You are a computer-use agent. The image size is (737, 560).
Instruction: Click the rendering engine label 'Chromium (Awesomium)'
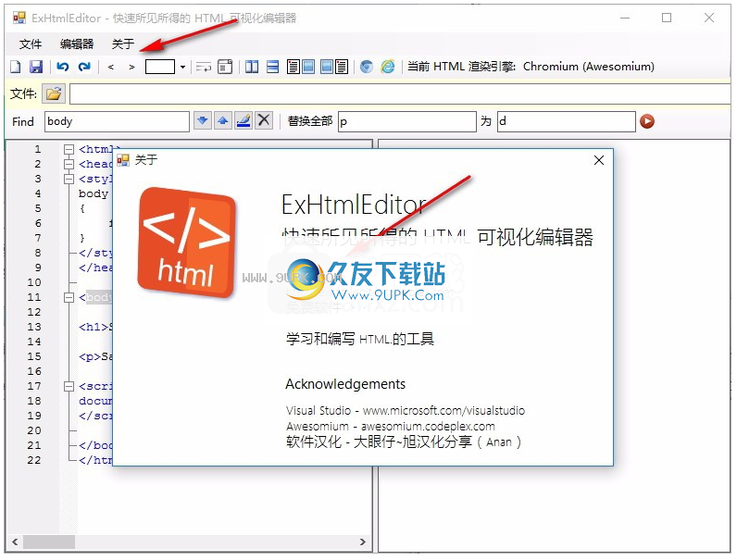pyautogui.click(x=589, y=67)
